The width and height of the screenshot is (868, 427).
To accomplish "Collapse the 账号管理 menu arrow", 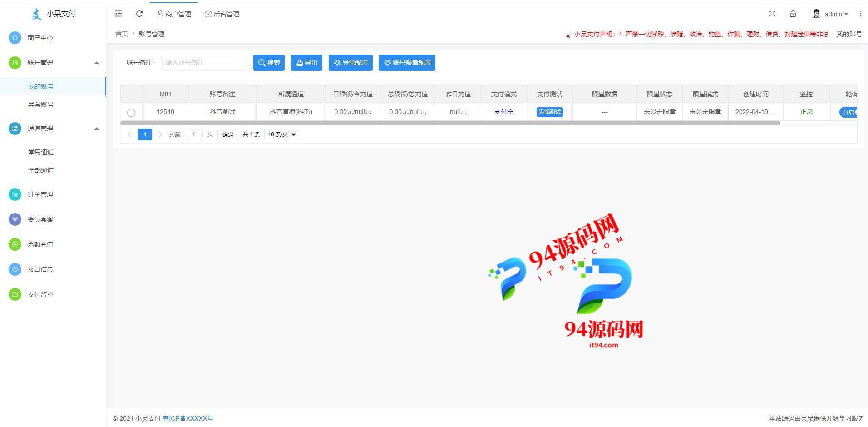I will point(97,63).
